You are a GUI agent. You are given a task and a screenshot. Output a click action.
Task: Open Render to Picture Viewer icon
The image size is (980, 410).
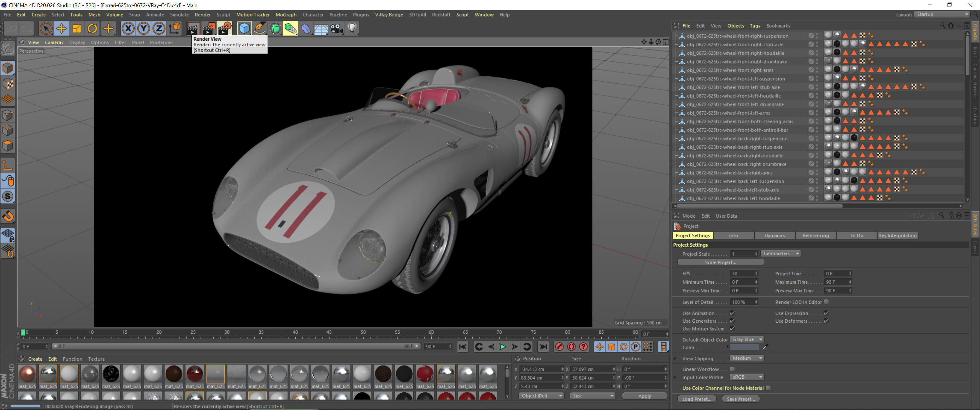(209, 28)
